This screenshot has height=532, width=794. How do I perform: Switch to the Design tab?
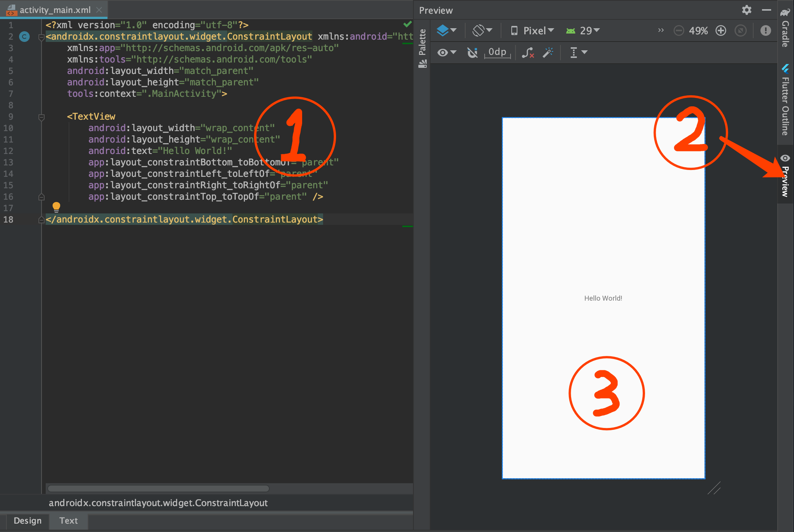tap(27, 521)
